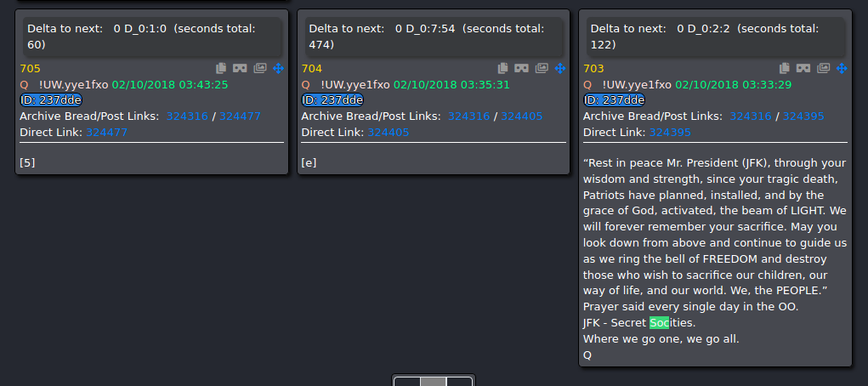Open archive bread link 324316 in post 705

[187, 116]
